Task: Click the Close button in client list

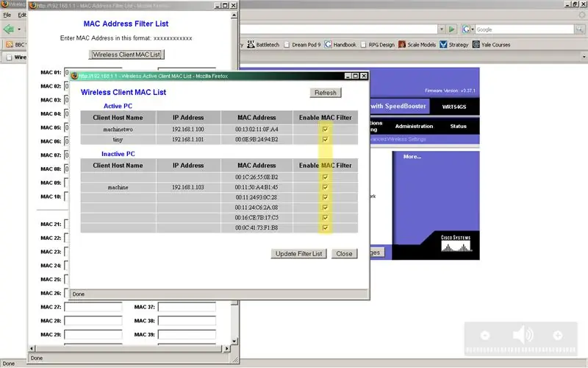Action: (x=344, y=254)
